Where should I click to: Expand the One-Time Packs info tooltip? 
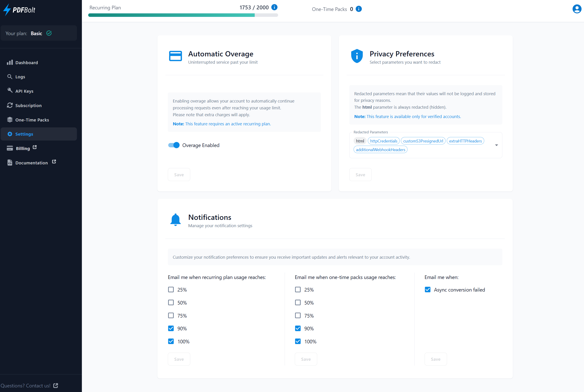pyautogui.click(x=359, y=9)
